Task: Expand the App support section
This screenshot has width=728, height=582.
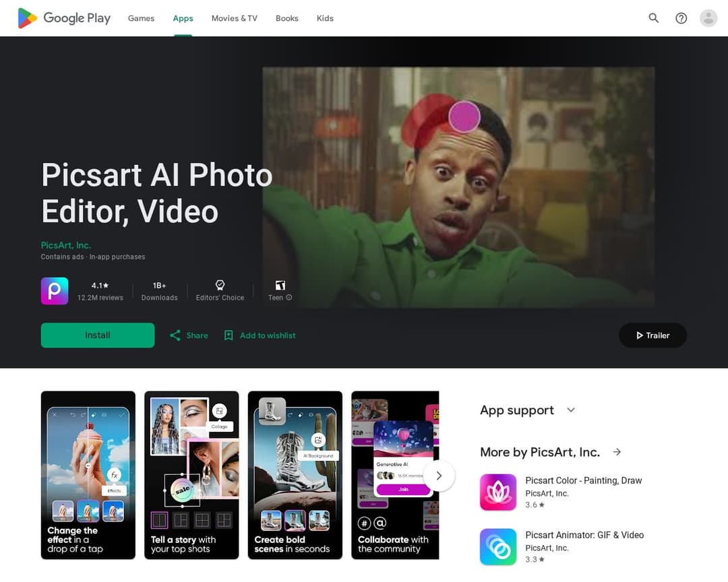Action: point(571,410)
